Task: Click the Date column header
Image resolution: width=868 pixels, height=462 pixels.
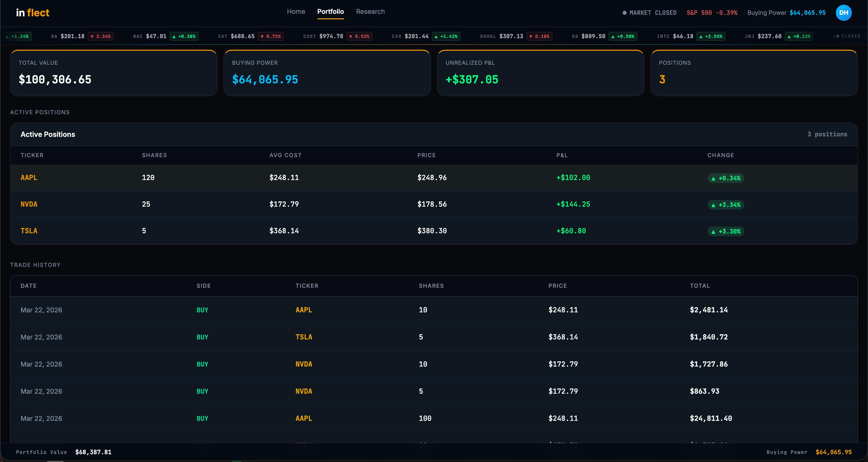Action: [28, 286]
